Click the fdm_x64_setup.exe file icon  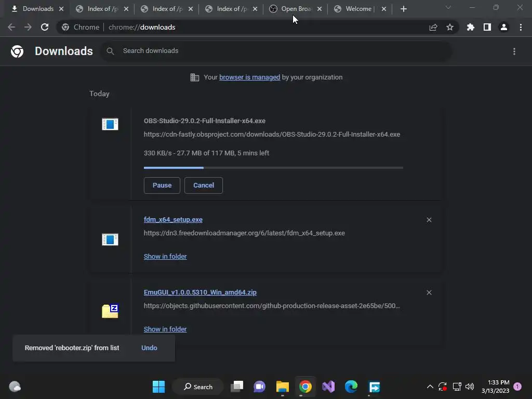pos(110,240)
